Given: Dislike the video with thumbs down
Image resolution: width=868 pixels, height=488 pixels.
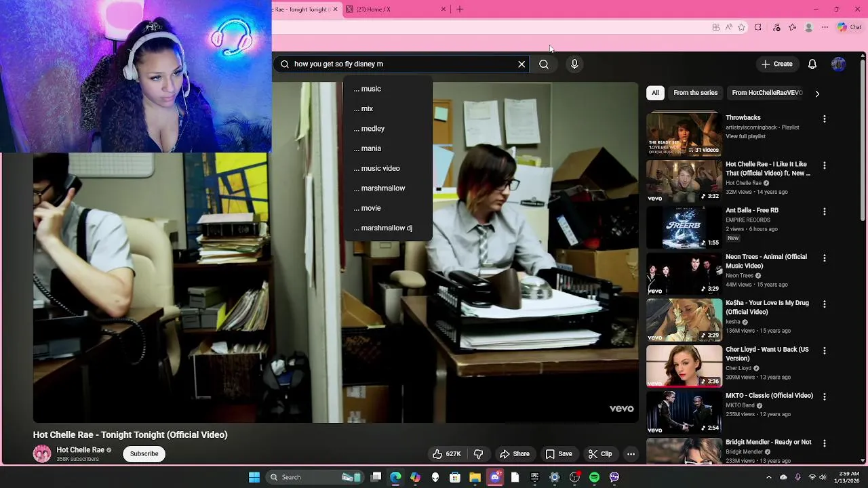Looking at the screenshot, I should 478,454.
